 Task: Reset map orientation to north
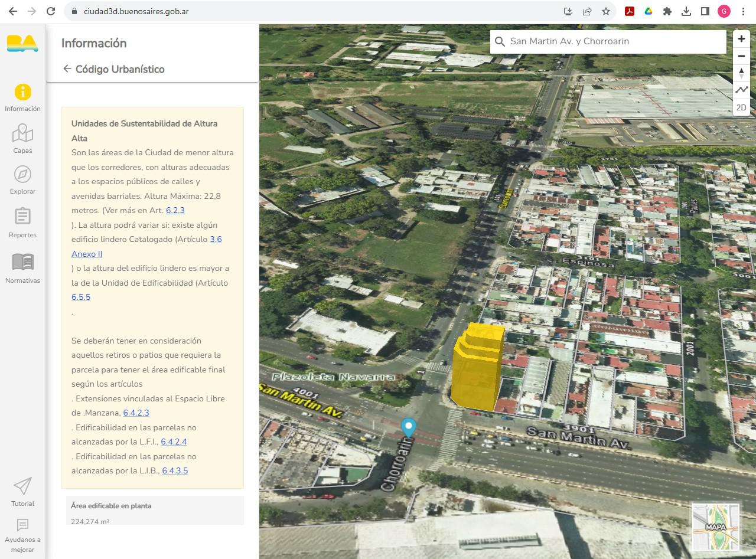(741, 73)
